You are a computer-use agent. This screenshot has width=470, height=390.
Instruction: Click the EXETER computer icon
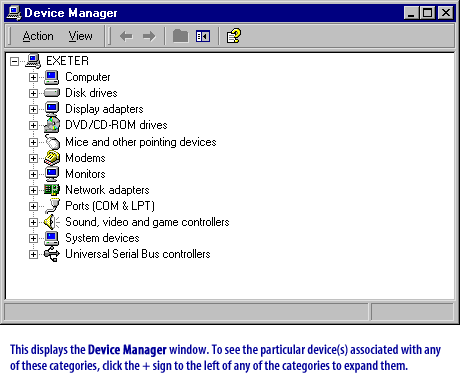[x=33, y=61]
